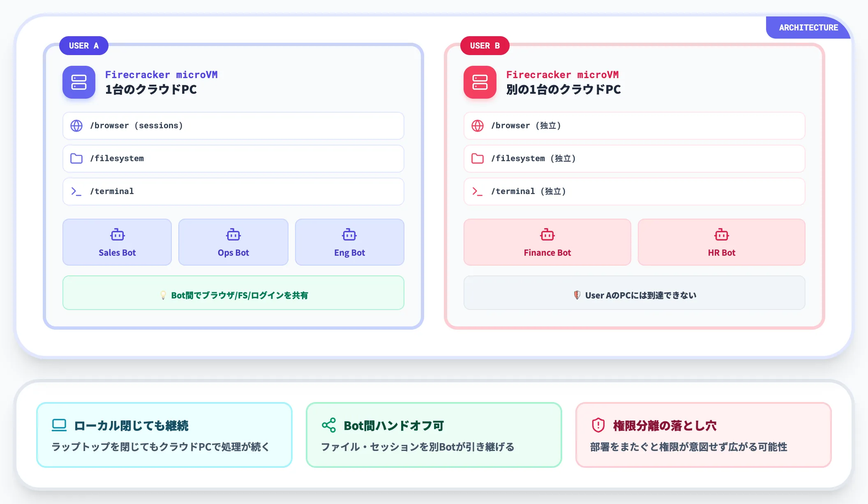
Task: Click the lightbulb icon in the green banner
Action: pos(163,295)
